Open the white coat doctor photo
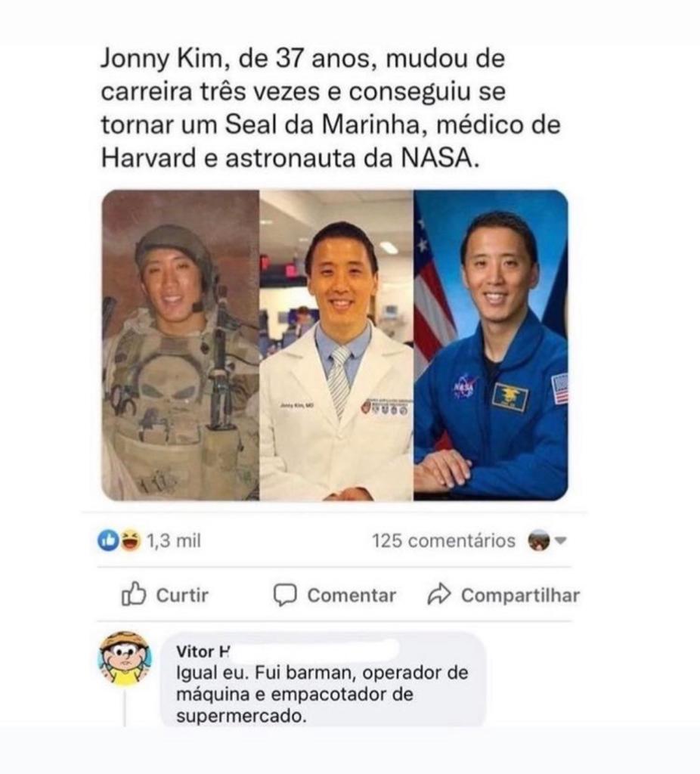The image size is (700, 774). 336,345
